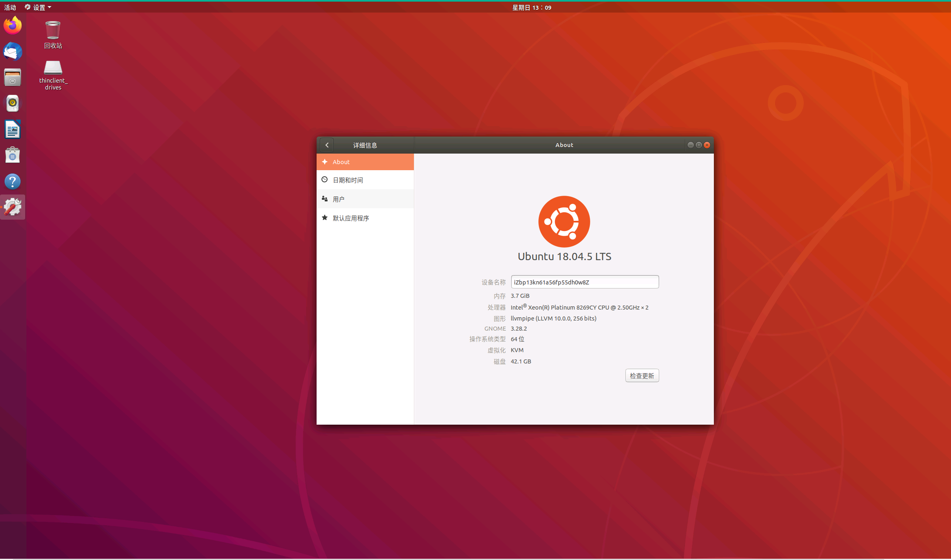Click the 内存 label
Viewport: 951px width, 560px height.
coord(500,296)
